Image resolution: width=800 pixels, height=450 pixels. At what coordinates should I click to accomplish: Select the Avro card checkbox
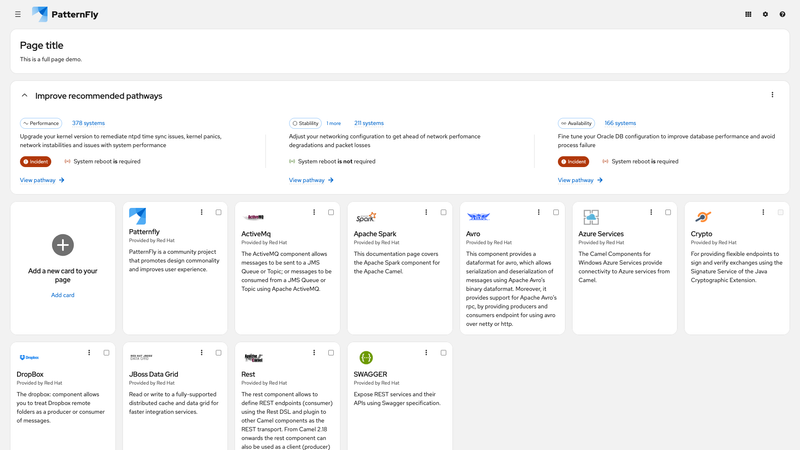[556, 212]
